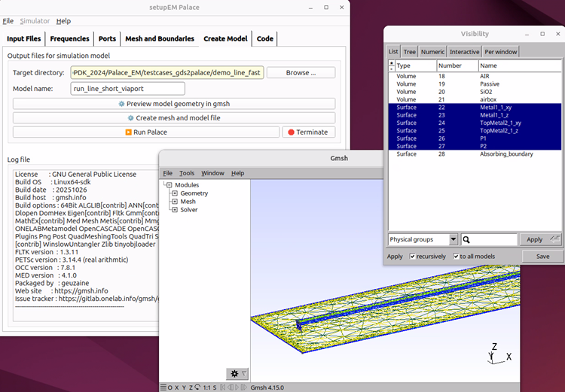The image size is (565, 392).
Task: Switch to the Interactive tab in Visibility
Action: click(x=465, y=52)
